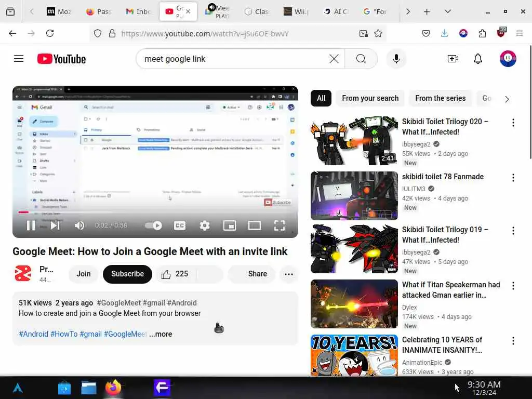532x399 pixels.
Task: Switch to the Wii browser tab
Action: [x=296, y=11]
